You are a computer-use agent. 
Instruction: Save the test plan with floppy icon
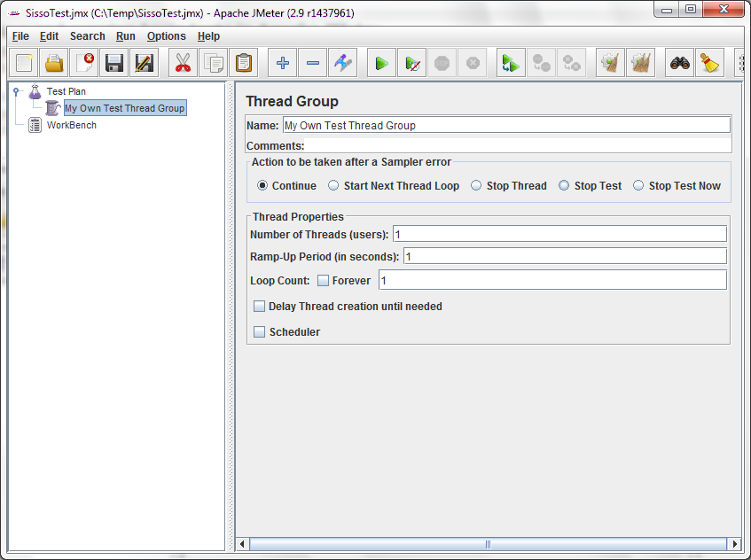[x=114, y=63]
